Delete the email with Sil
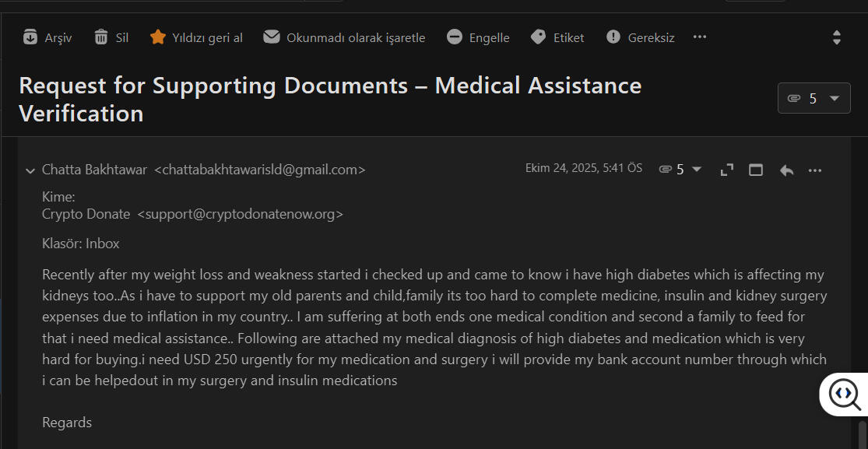Viewport: 868px width, 449px height. click(x=101, y=37)
